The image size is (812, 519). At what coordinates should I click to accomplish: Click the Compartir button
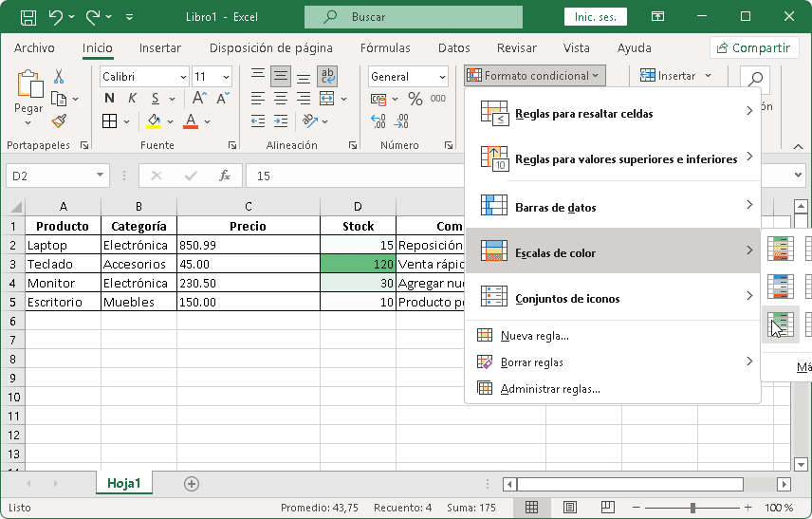click(754, 47)
